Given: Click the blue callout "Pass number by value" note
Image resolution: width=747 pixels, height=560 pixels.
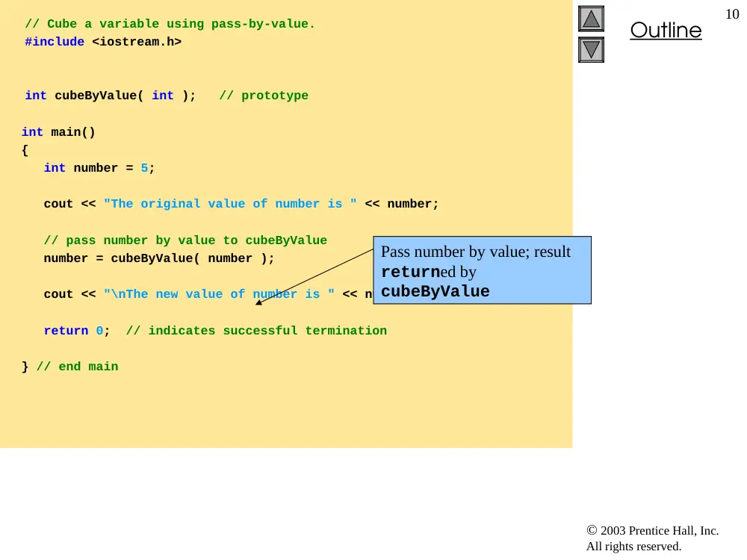Looking at the screenshot, I should click(482, 270).
